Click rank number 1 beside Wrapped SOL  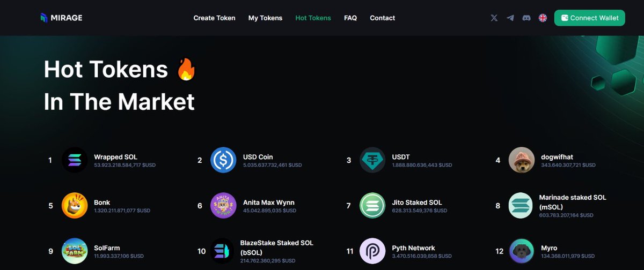tap(50, 160)
